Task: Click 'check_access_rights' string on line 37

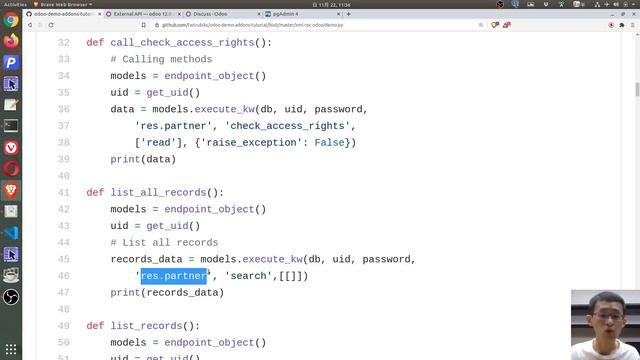Action: [x=287, y=126]
